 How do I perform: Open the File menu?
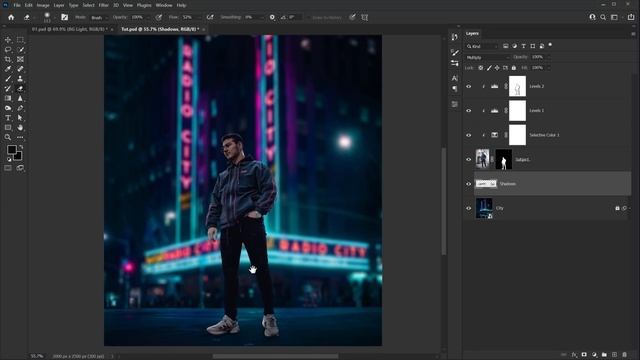17,5
